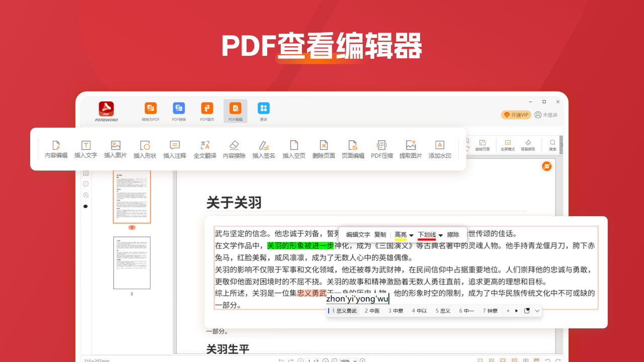The image size is (644, 362).
Task: Enable 全屏模式 full screen mode
Action: point(508,146)
